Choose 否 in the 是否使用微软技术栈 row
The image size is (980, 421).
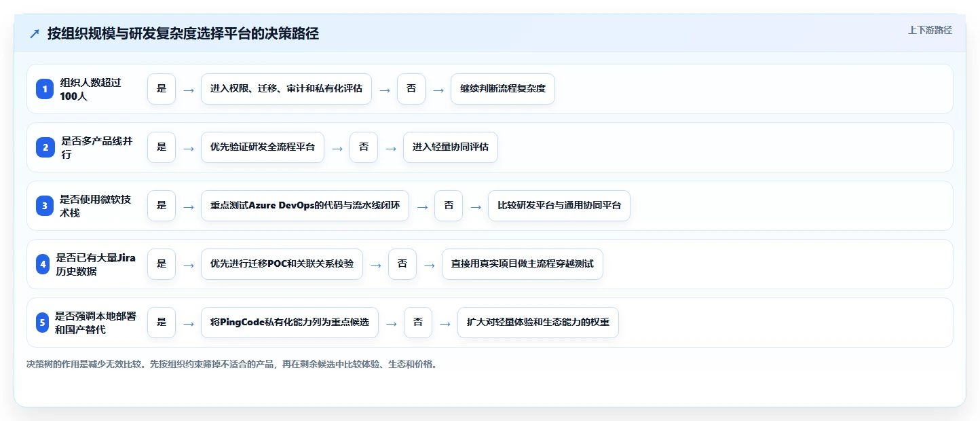pyautogui.click(x=449, y=206)
